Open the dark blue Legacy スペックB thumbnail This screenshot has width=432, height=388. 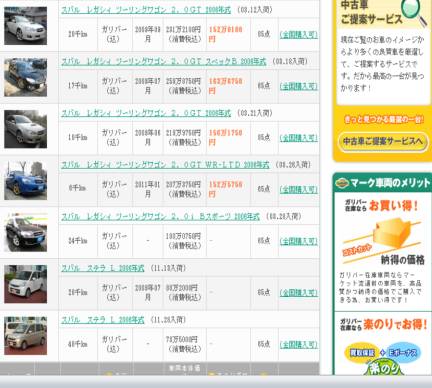(x=26, y=77)
